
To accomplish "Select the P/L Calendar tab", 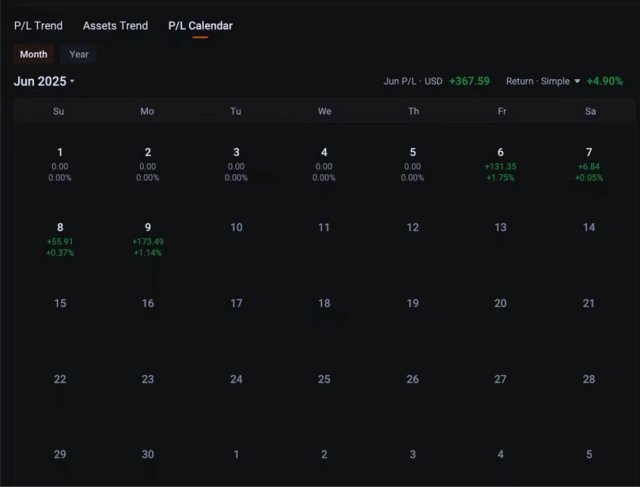I will pos(200,25).
